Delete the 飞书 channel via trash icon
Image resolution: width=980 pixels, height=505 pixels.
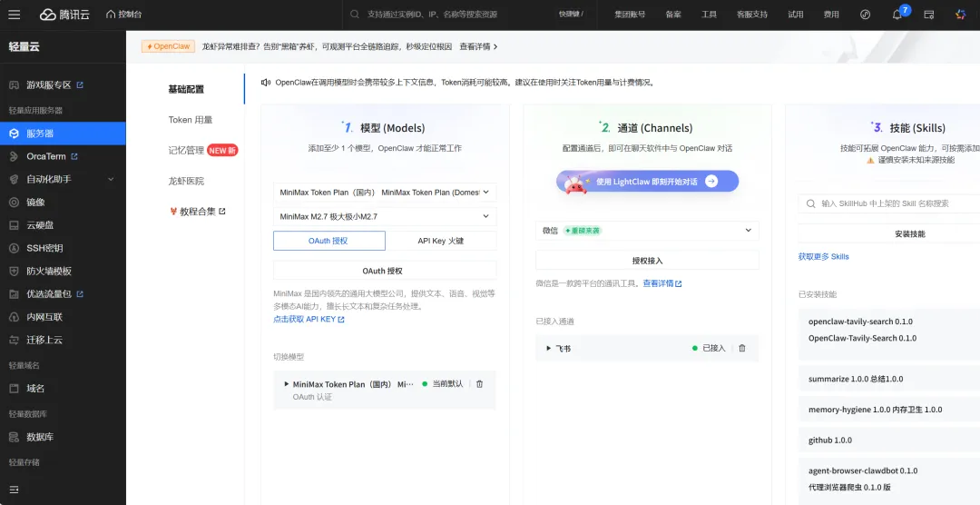click(x=742, y=348)
